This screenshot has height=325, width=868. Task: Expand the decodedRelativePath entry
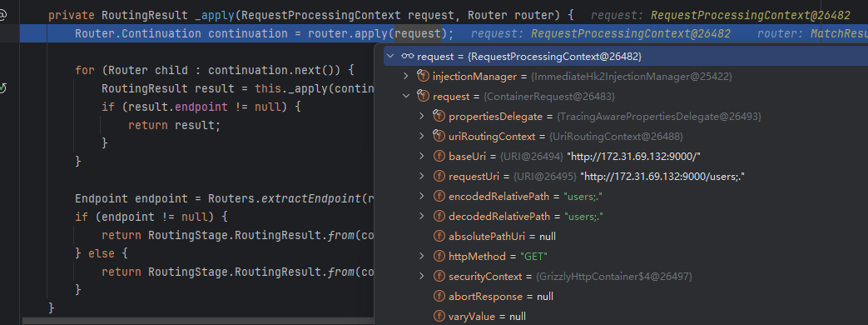click(422, 217)
